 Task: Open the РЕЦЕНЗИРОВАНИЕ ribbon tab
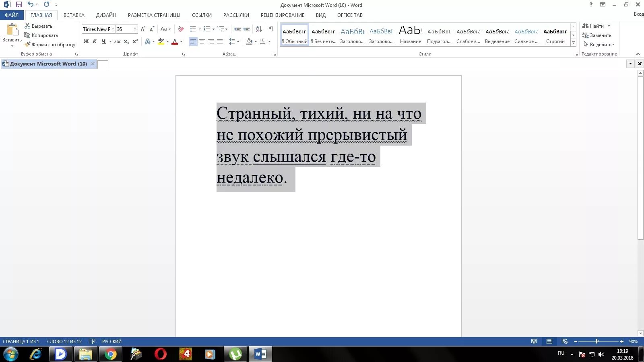[282, 15]
